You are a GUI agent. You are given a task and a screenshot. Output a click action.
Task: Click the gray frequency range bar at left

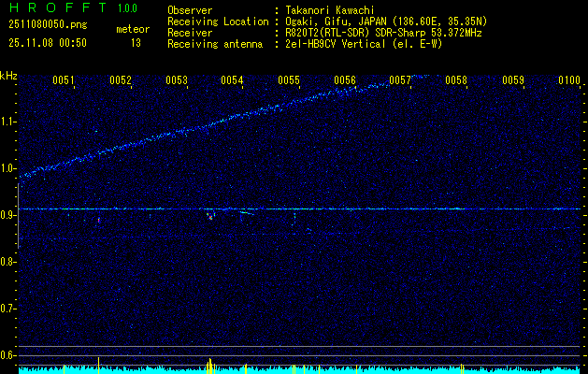click(x=18, y=216)
